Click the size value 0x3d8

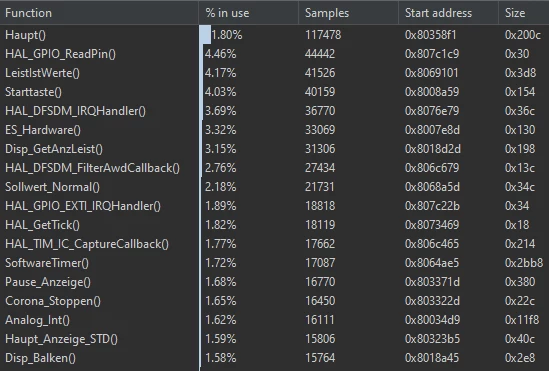(520, 73)
